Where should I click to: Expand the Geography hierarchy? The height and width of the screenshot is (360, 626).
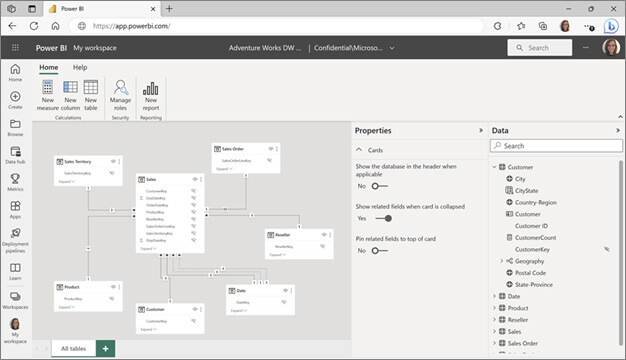tap(502, 261)
